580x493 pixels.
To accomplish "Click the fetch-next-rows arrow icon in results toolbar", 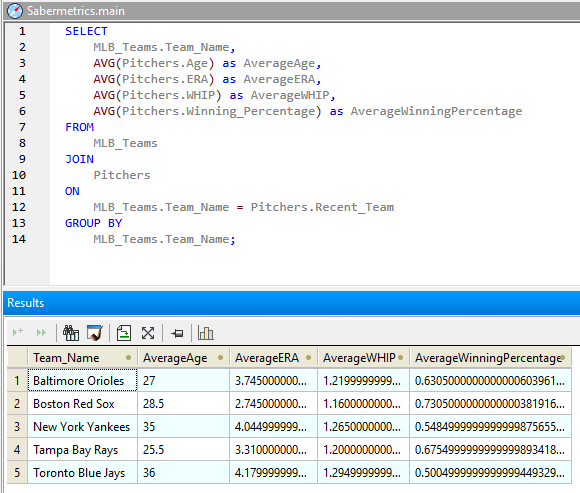I will (18, 332).
